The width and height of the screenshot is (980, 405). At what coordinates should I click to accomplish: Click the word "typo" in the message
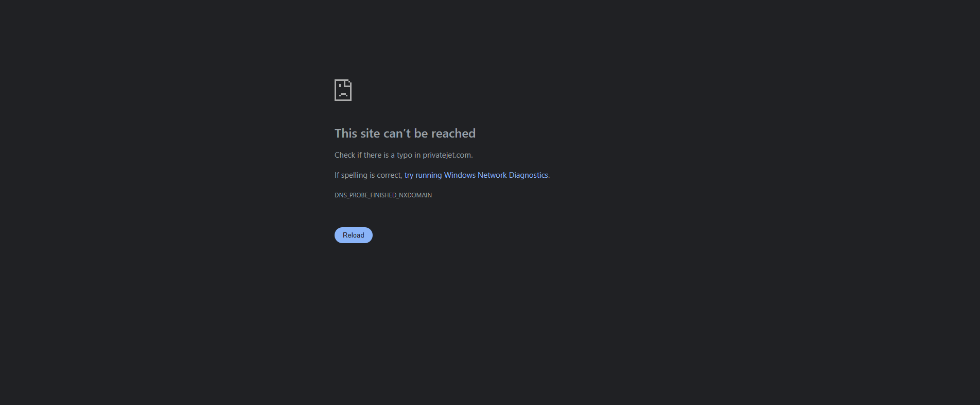coord(405,155)
